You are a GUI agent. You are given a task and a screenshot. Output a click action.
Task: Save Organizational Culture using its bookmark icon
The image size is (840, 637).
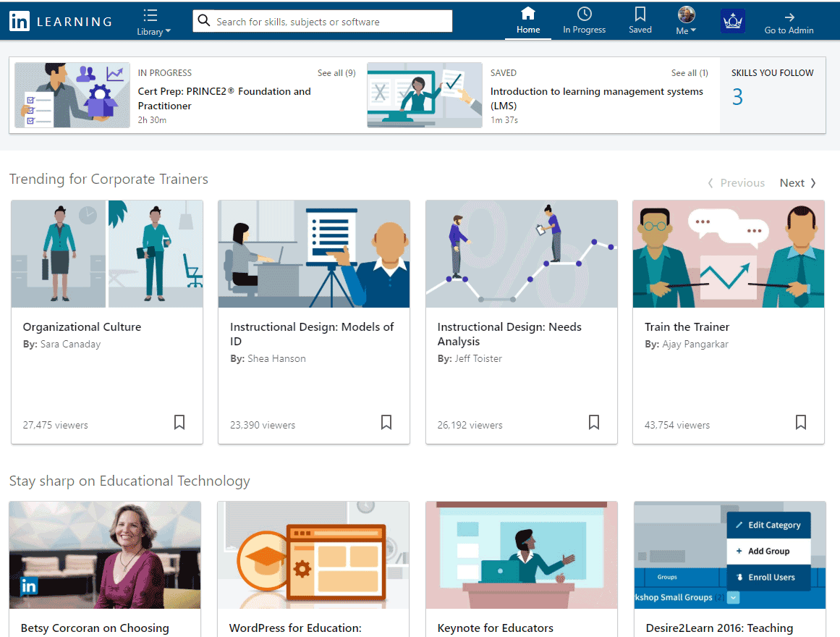pos(179,422)
